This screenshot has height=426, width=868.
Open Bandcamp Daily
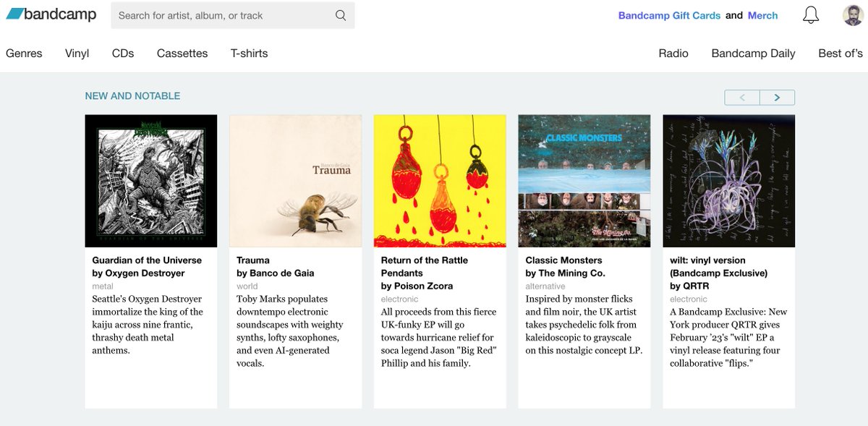point(753,54)
